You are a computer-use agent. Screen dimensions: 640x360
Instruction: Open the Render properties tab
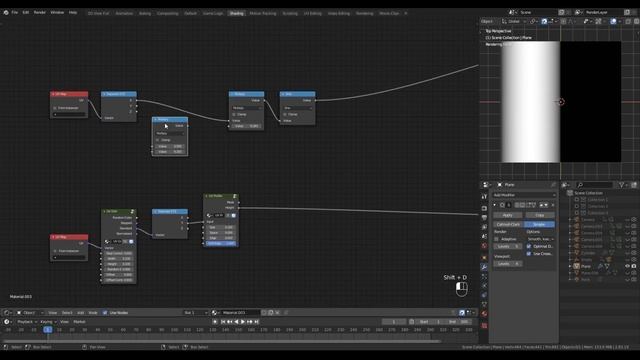click(x=484, y=208)
